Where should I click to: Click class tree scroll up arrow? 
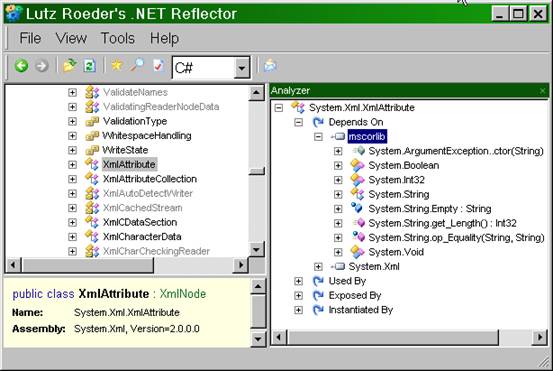tap(256, 93)
